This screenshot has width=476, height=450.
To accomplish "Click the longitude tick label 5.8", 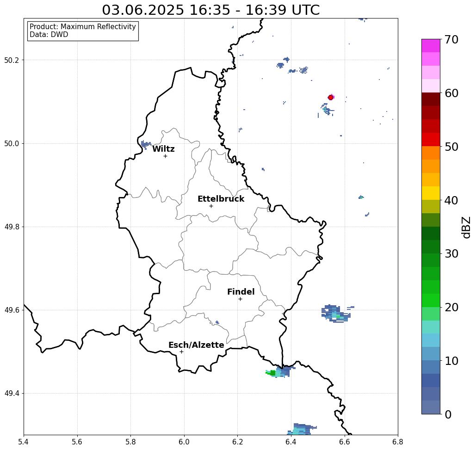I will 130,442.
